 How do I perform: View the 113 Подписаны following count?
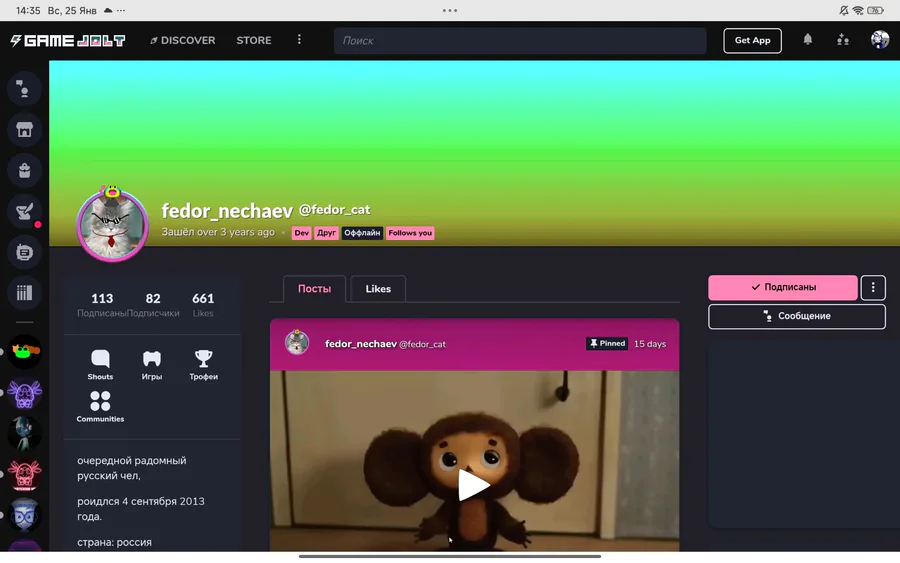click(102, 305)
